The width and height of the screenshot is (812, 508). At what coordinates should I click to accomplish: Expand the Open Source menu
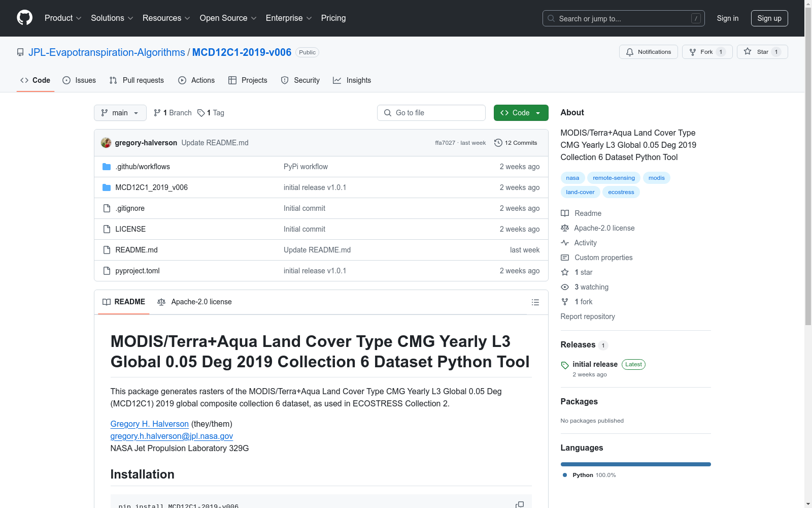228,18
